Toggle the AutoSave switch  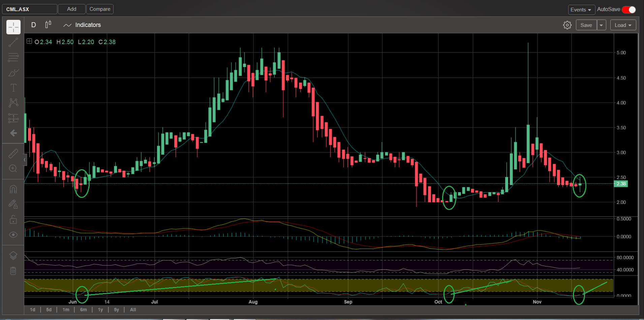629,9
